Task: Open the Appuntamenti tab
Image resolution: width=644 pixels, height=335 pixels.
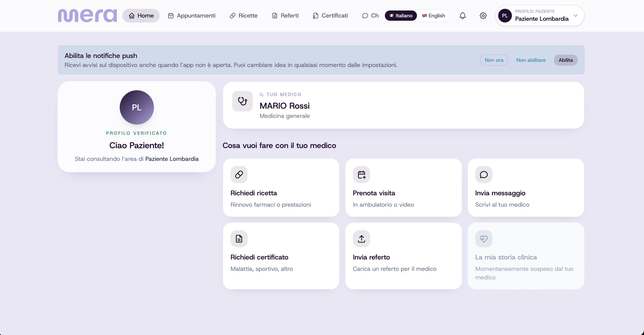Action: click(x=192, y=16)
